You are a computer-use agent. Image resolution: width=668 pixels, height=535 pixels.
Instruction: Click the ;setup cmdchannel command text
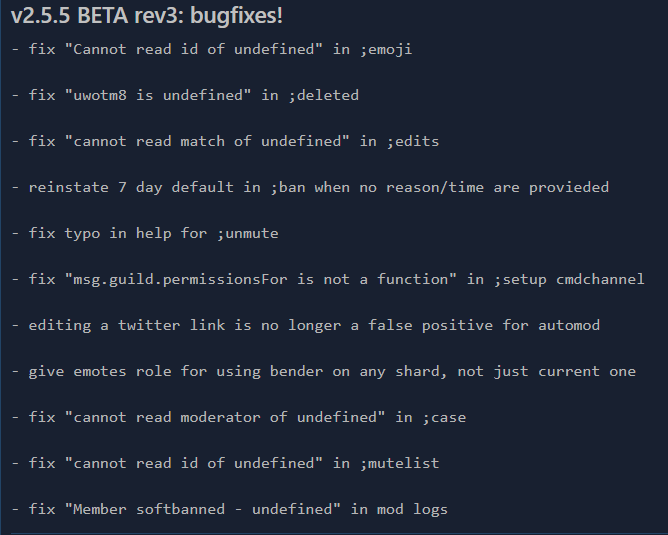(x=569, y=279)
